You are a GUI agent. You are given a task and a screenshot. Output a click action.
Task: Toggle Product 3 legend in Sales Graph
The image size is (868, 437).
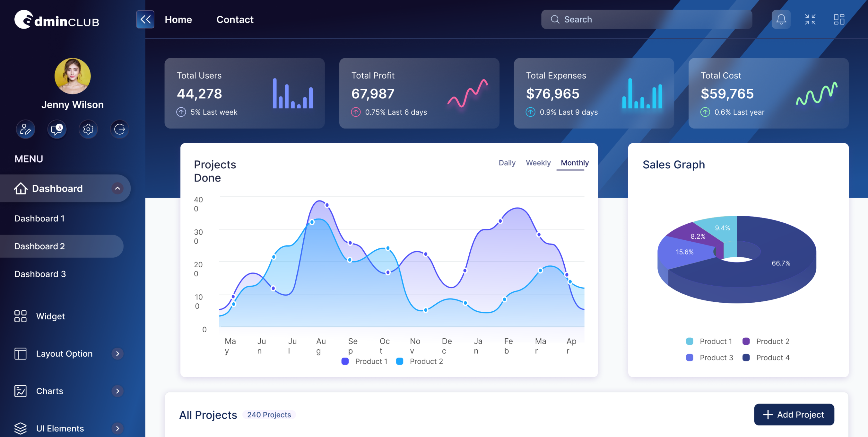click(709, 357)
